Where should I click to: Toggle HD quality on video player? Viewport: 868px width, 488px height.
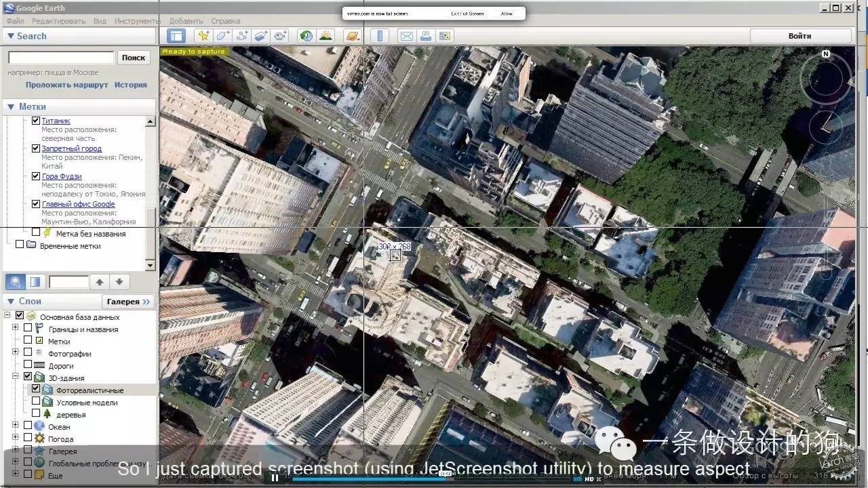click(x=589, y=479)
